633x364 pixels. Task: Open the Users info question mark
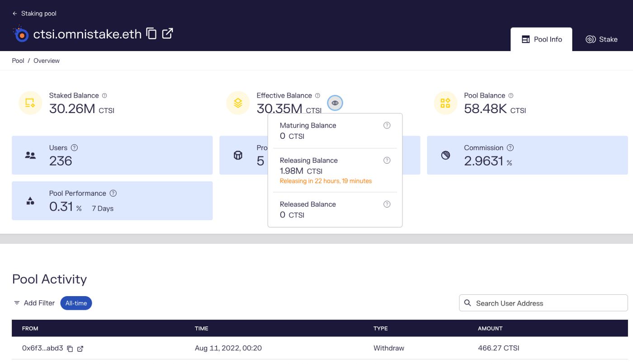[75, 148]
